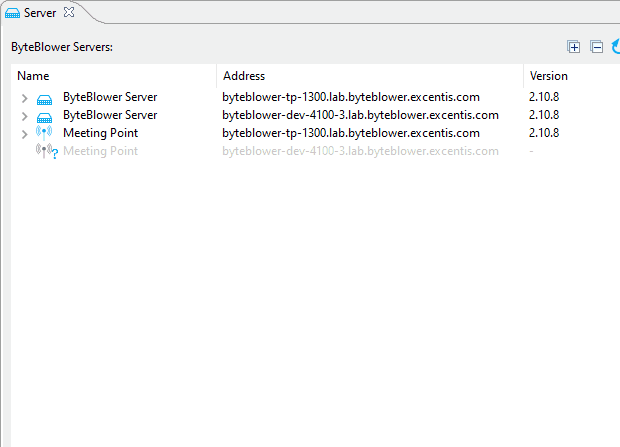Click the Collapse All icon in the toolbar
The image size is (620, 447).
[x=596, y=47]
